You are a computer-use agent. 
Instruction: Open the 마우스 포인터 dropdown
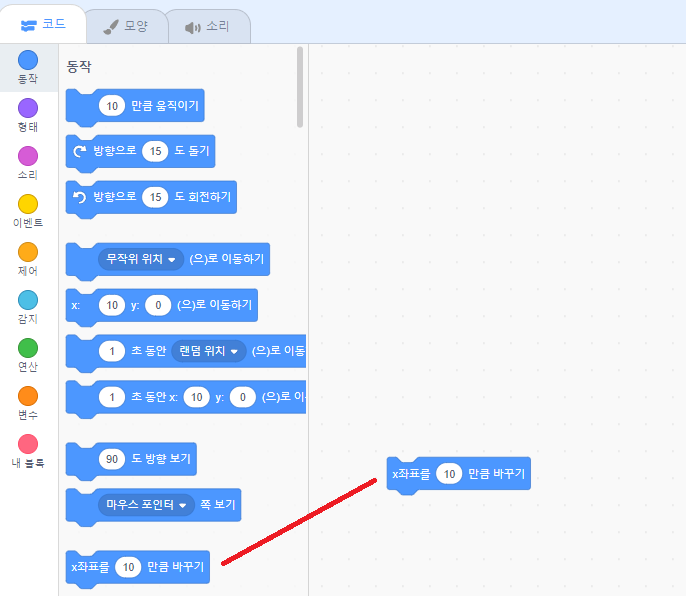tap(146, 505)
